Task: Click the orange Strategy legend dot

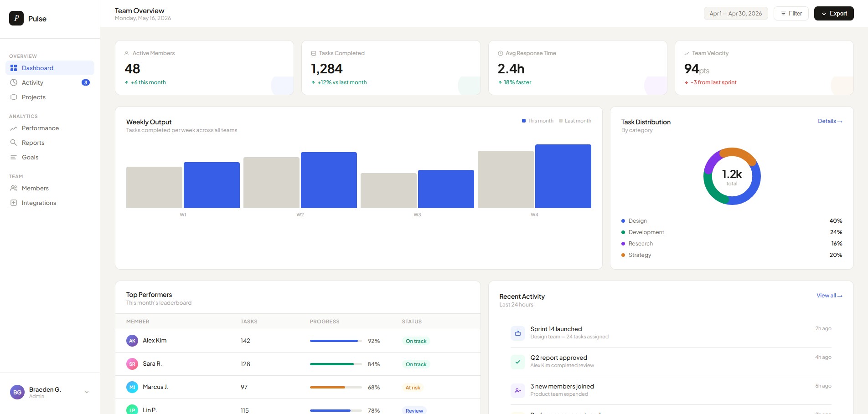Action: pos(623,255)
